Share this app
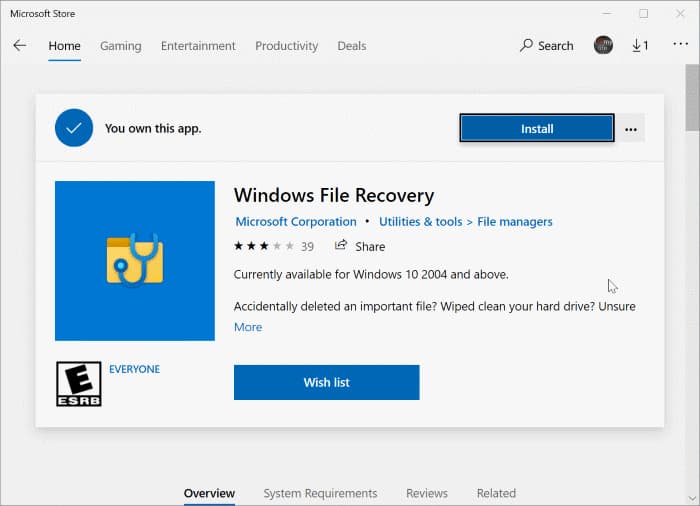 360,246
